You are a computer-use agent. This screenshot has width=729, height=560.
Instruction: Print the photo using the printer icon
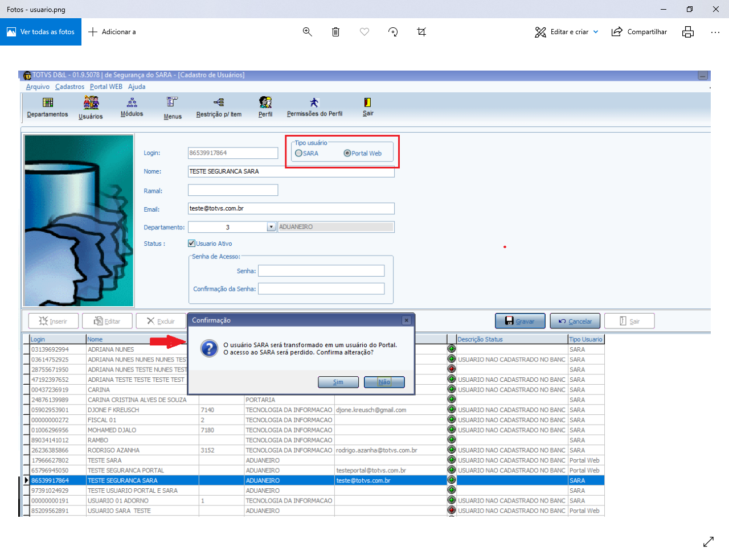tap(688, 32)
